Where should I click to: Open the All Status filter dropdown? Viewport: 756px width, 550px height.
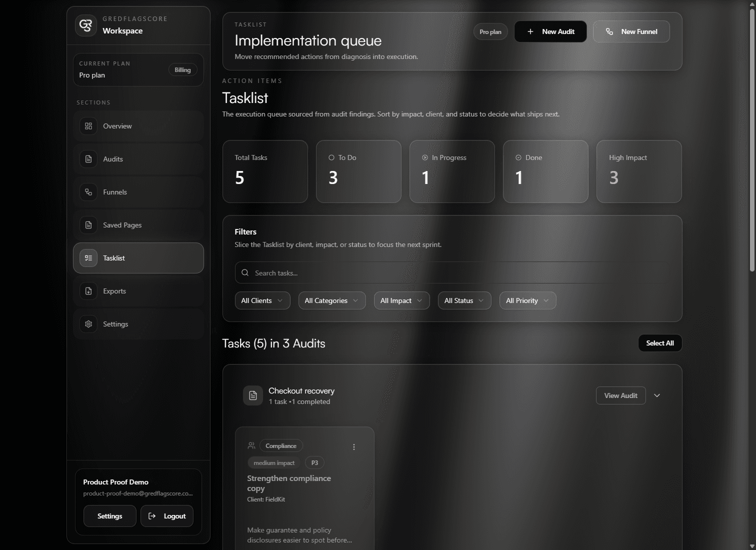(464, 300)
